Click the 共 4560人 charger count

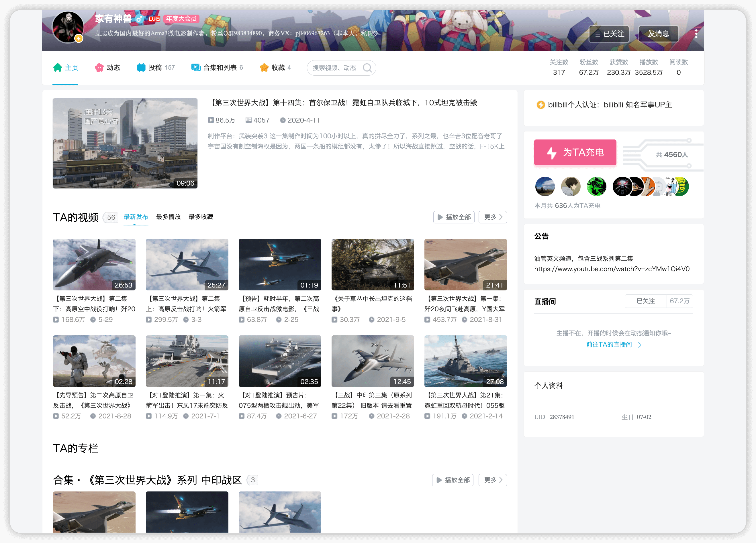[x=672, y=155]
